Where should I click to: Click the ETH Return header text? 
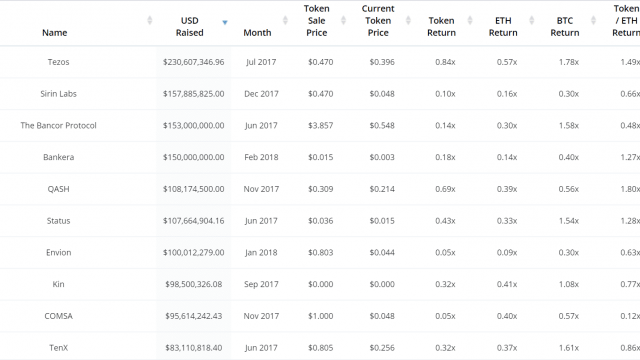tap(503, 27)
